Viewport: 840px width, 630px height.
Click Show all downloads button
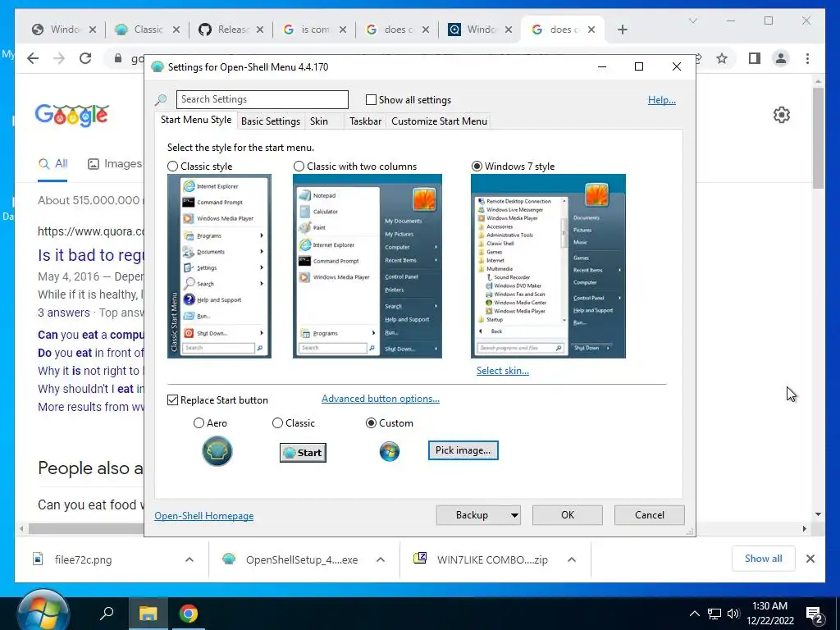[763, 559]
